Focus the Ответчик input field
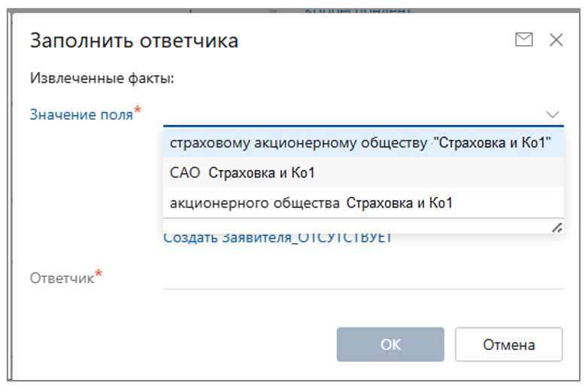 (x=362, y=278)
